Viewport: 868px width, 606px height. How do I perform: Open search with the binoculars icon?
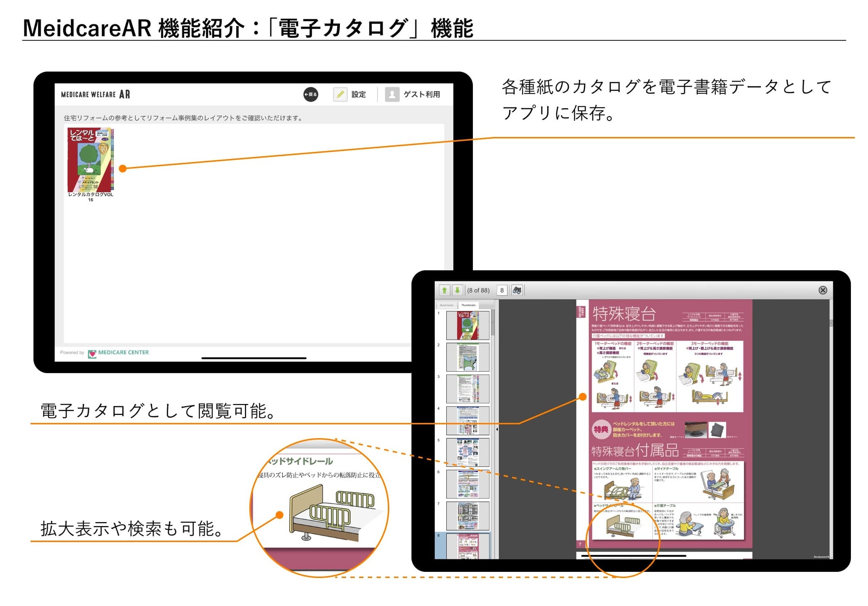pyautogui.click(x=517, y=290)
